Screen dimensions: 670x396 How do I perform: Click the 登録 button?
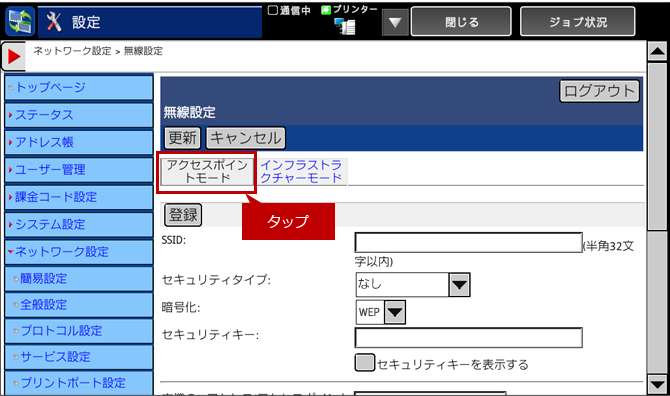(183, 214)
